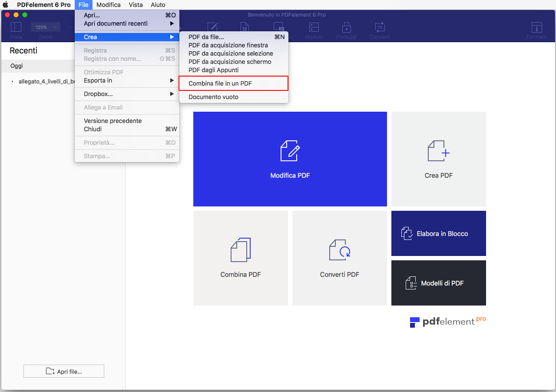Click the Apple menu icon

(x=6, y=5)
